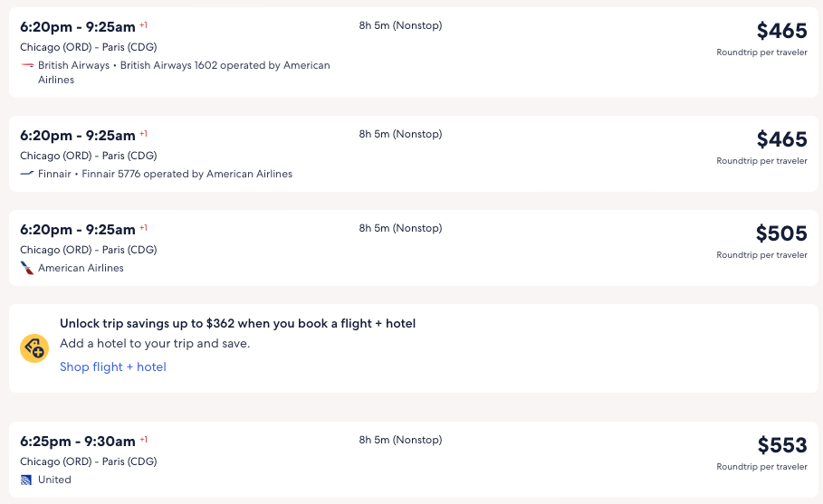Click the yellow flight + hotel savings icon
823x504 pixels.
point(34,348)
